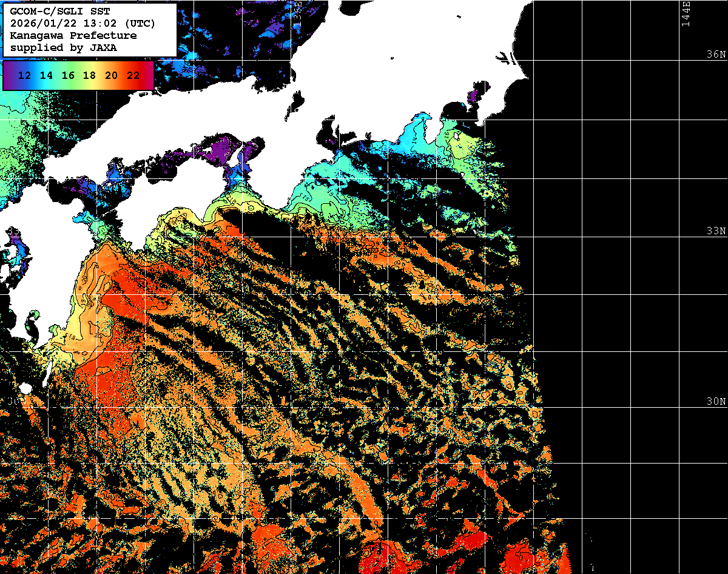The width and height of the screenshot is (728, 574).
Task: Click the 33N latitude label
Action: (x=716, y=231)
